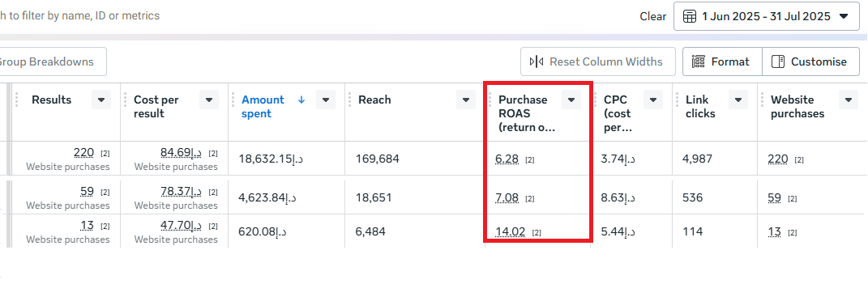
Task: Click the 7.08 Purchase ROAS value
Action: (x=507, y=197)
